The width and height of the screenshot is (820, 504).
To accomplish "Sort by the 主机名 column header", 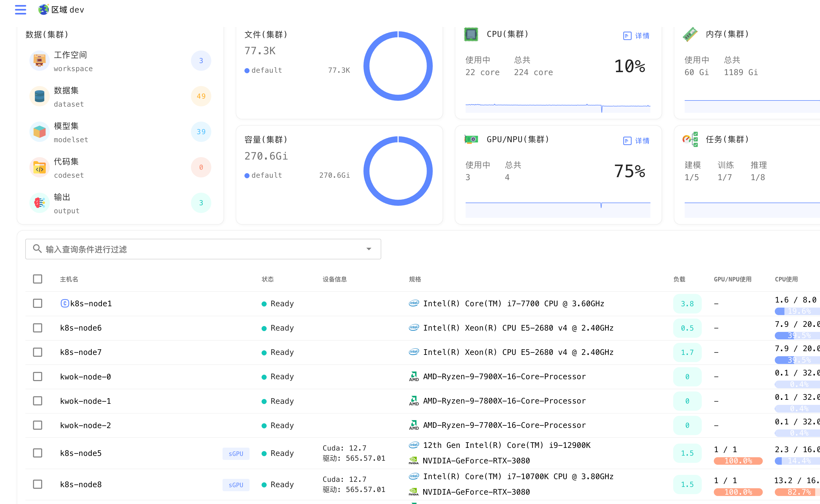I will (69, 279).
